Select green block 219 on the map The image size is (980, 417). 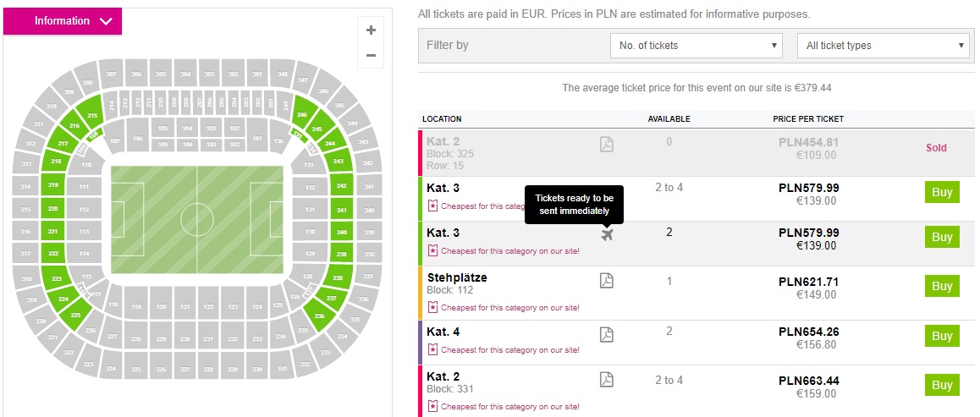(x=52, y=185)
